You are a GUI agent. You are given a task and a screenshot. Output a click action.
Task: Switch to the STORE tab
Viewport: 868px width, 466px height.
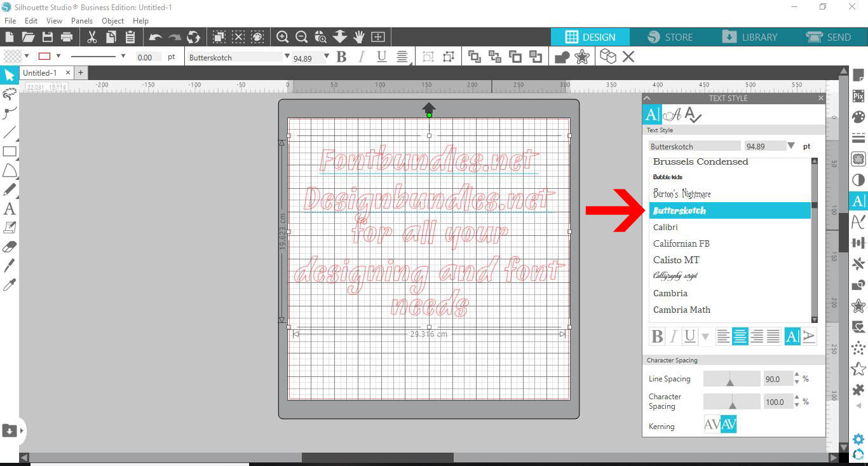(x=670, y=37)
